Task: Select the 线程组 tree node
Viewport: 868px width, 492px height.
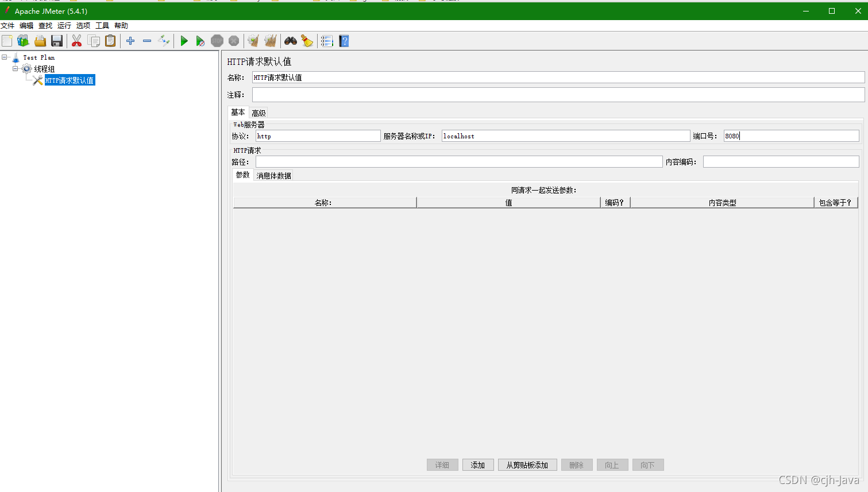Action: point(44,69)
